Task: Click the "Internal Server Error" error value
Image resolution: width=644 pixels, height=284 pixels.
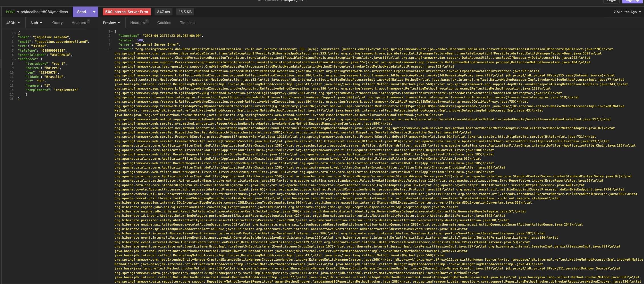Action: coord(157,45)
